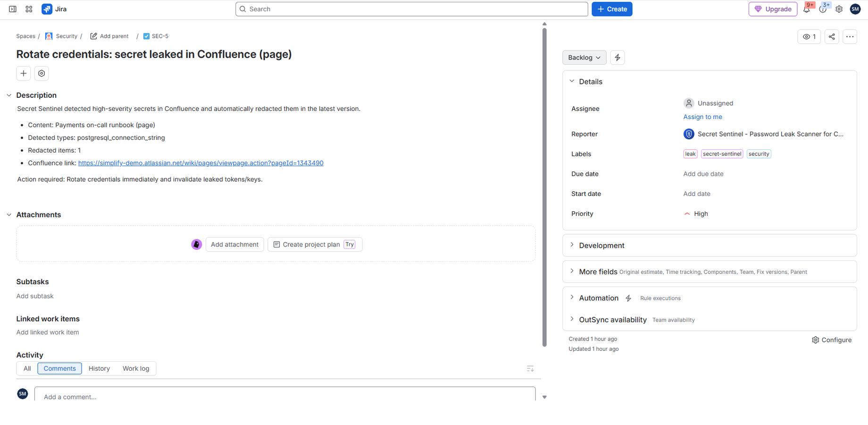Open the three-dot more actions menu
This screenshot has width=868, height=425.
850,36
